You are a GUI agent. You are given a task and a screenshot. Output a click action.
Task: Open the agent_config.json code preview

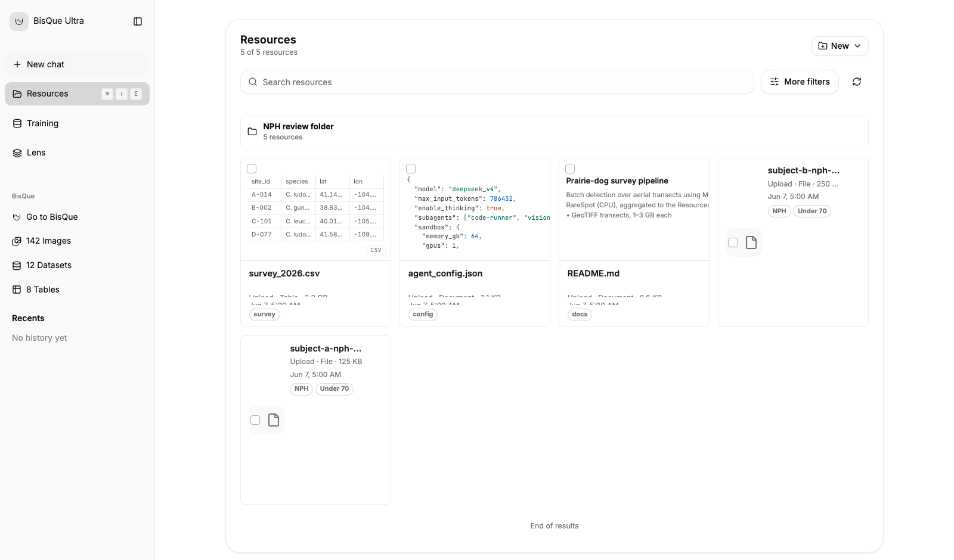tap(475, 210)
